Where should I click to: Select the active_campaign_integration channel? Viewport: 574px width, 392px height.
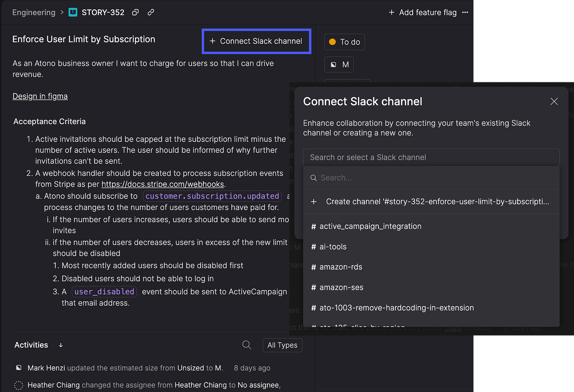431,226
